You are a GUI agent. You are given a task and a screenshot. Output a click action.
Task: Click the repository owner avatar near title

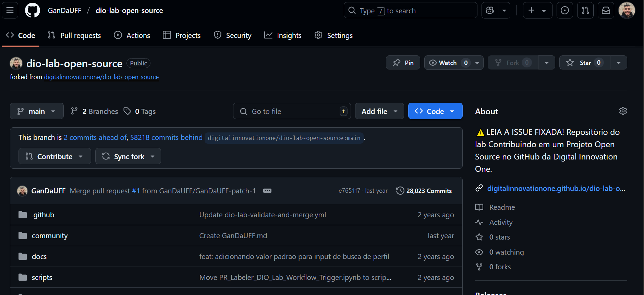coord(16,63)
